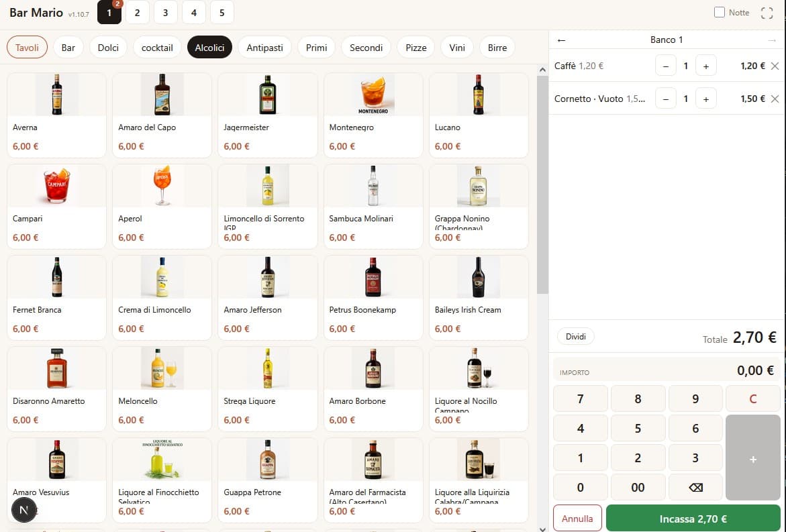786x532 pixels.
Task: Go back with the left arrow icon
Action: click(561, 40)
